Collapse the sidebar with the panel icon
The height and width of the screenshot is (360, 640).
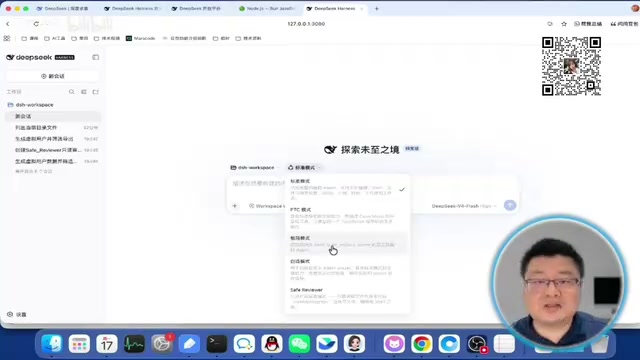coord(96,58)
